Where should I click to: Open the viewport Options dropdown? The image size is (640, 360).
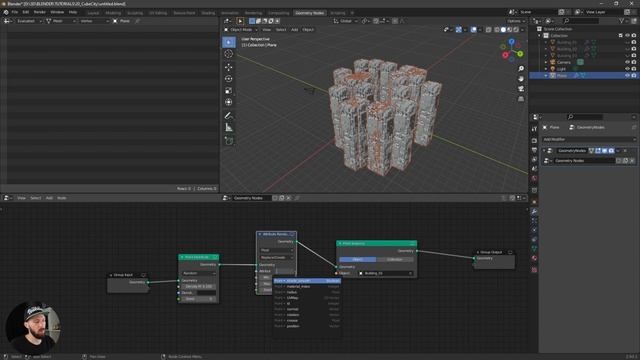tap(516, 21)
